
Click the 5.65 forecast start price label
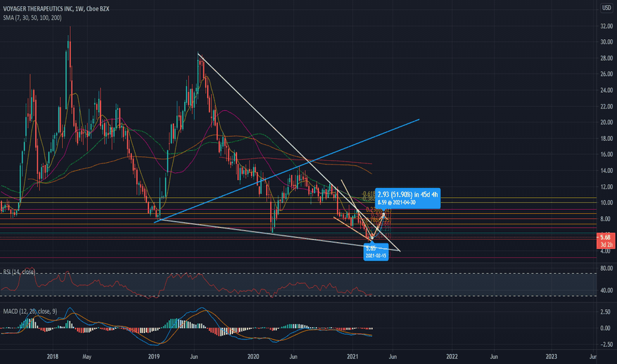(x=371, y=248)
